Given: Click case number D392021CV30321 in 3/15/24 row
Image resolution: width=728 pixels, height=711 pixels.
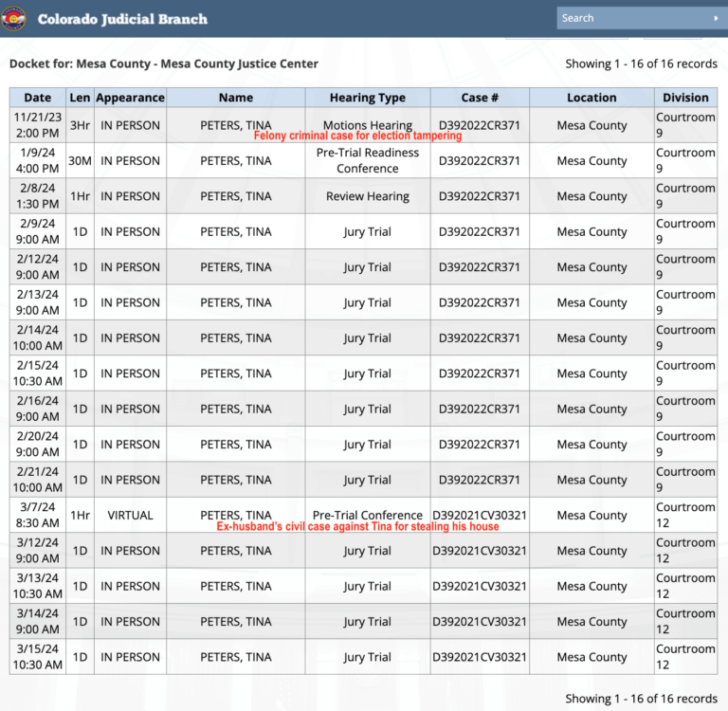Looking at the screenshot, I should 480,657.
